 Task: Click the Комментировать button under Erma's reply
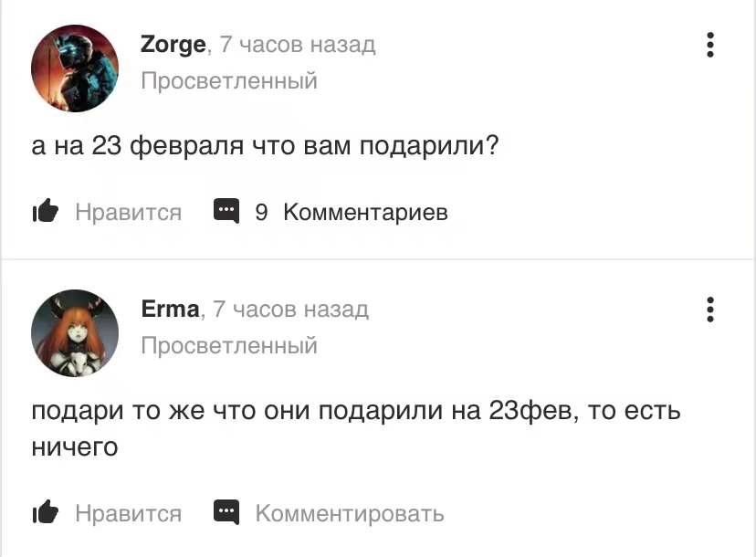click(350, 513)
